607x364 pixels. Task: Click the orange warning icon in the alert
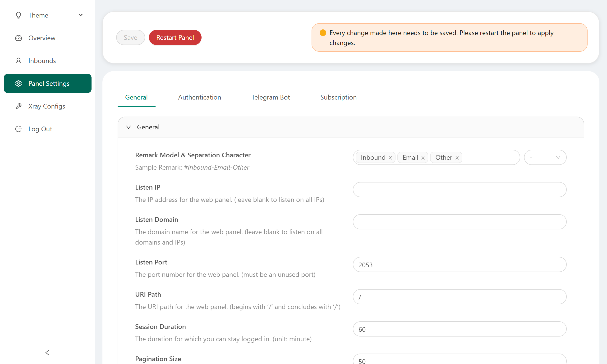point(323,33)
